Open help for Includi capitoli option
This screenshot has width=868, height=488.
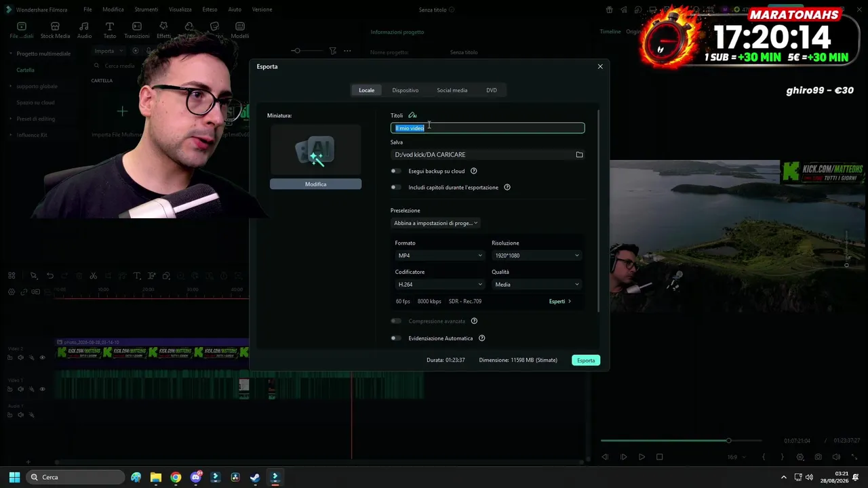(507, 187)
